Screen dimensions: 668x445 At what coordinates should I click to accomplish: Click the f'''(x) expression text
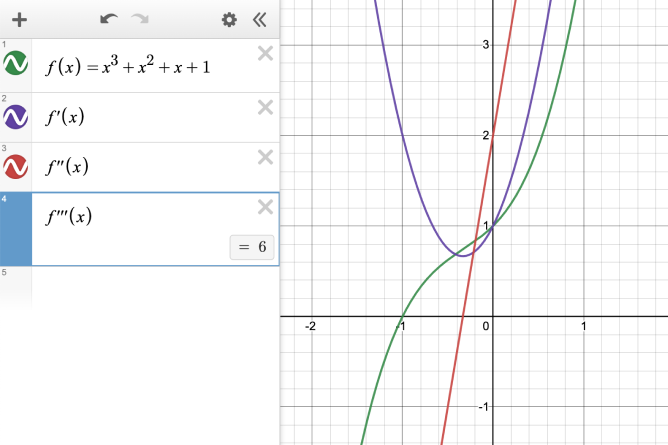click(70, 215)
